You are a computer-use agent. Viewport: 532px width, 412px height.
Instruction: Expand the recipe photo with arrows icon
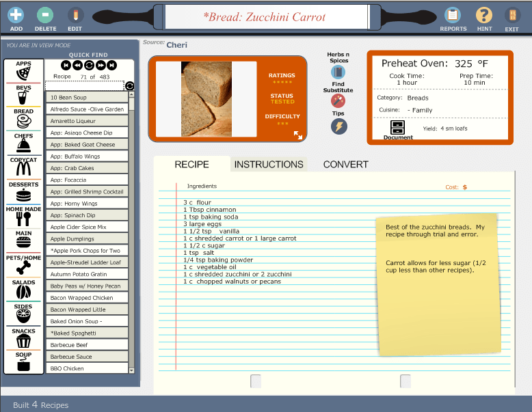[298, 135]
